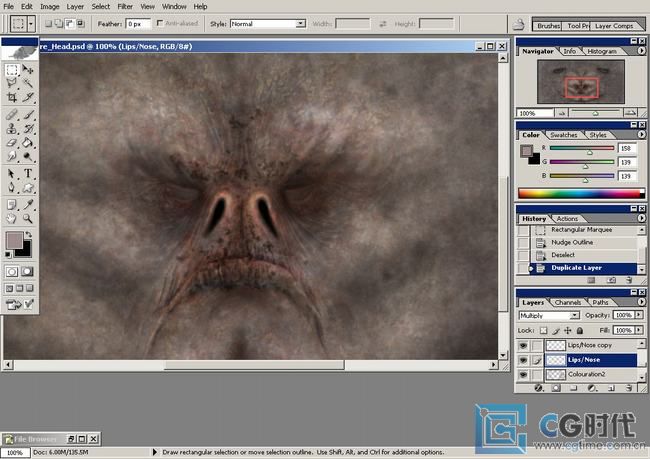
Task: Delete layer using Layers panel trash icon
Action: 629,388
